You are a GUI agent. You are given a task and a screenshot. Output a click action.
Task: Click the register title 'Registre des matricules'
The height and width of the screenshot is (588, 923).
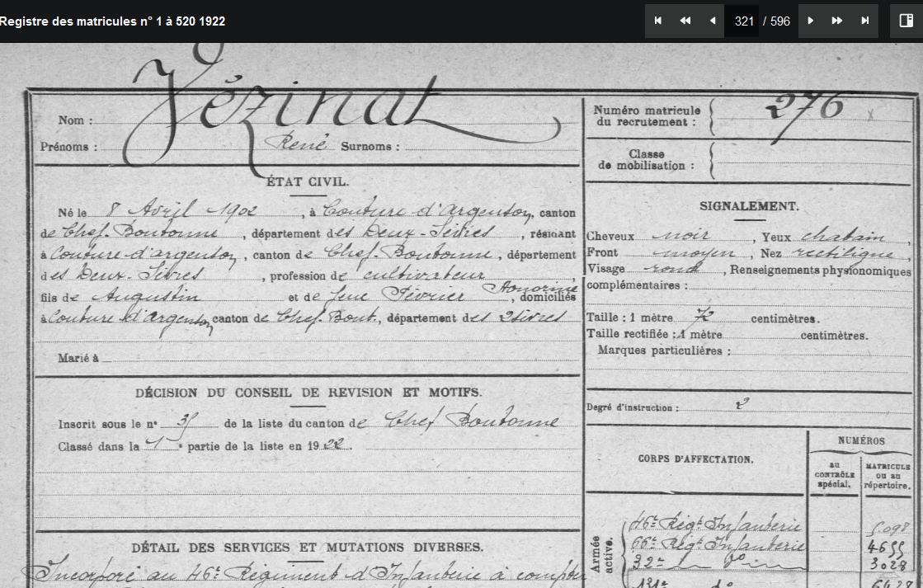[x=112, y=21]
